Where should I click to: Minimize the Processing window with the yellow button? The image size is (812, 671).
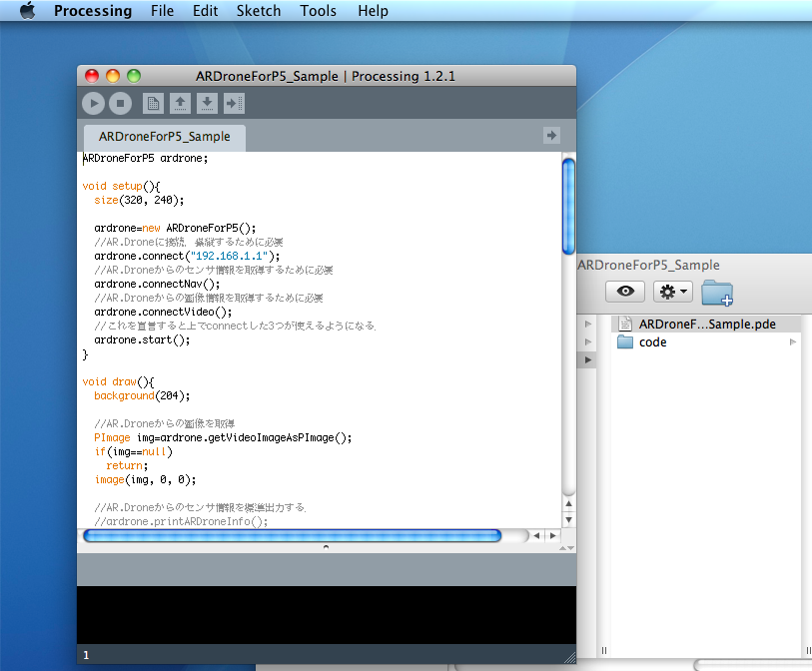[x=113, y=76]
